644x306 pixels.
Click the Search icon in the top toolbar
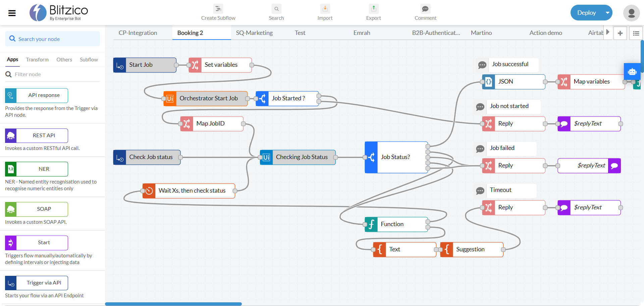coord(276,9)
